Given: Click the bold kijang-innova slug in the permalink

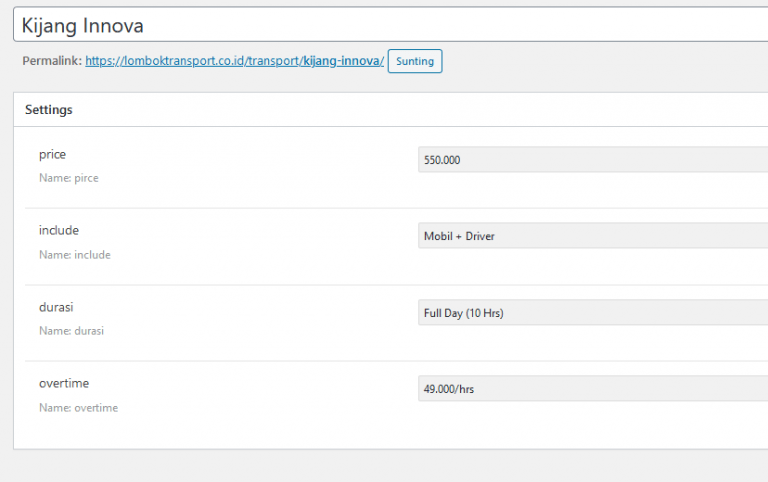Looking at the screenshot, I should coord(341,61).
